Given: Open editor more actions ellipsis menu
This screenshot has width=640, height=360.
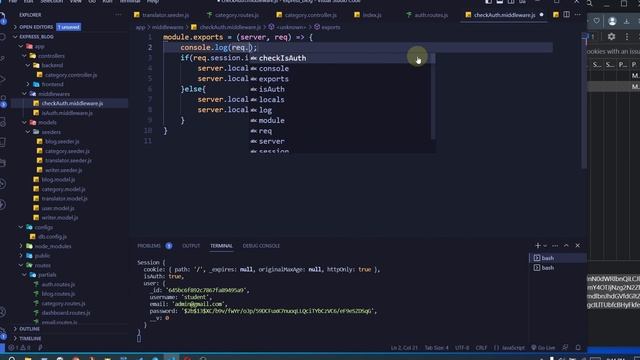Looking at the screenshot, I should (x=578, y=15).
